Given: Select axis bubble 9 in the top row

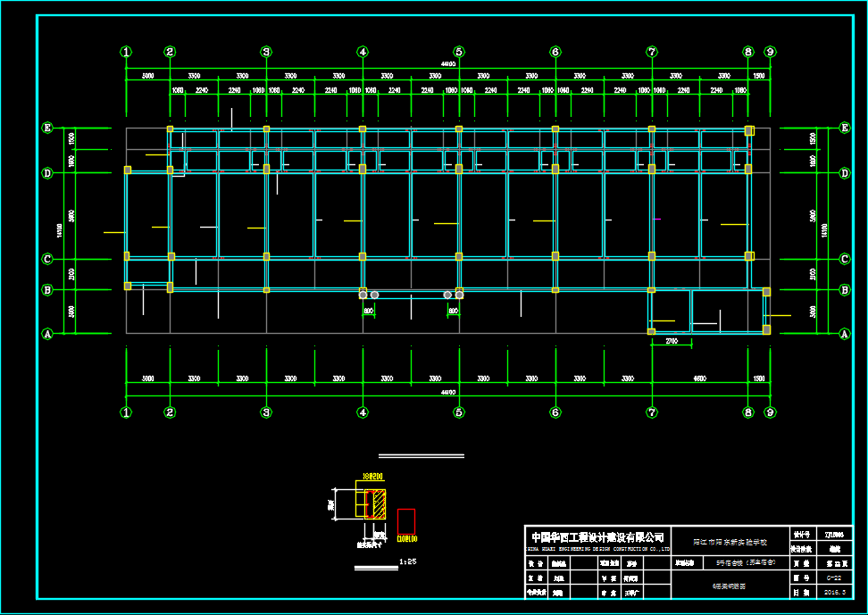Looking at the screenshot, I should [x=770, y=52].
